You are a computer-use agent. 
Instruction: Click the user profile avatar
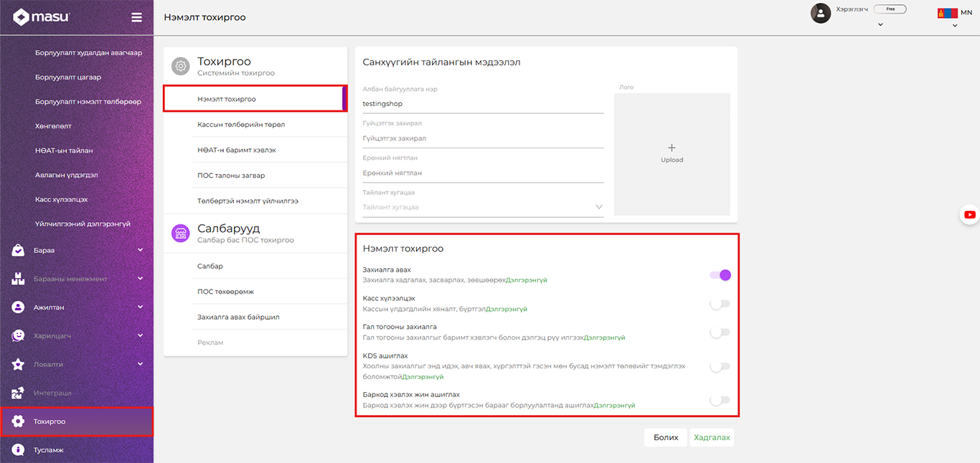[x=820, y=13]
